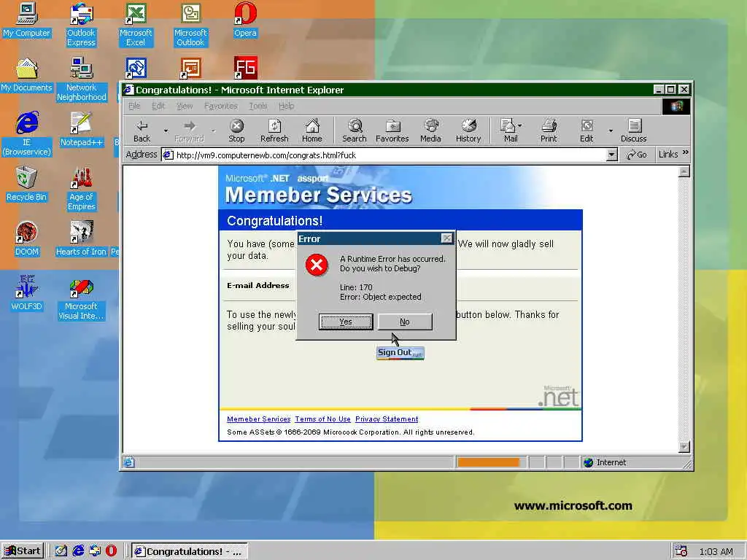Click the Congratulations! taskbar button
747x560 pixels.
click(x=190, y=551)
